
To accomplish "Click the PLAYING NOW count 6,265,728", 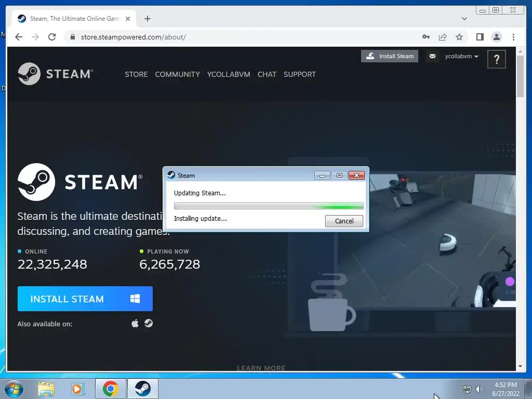I will tap(170, 264).
